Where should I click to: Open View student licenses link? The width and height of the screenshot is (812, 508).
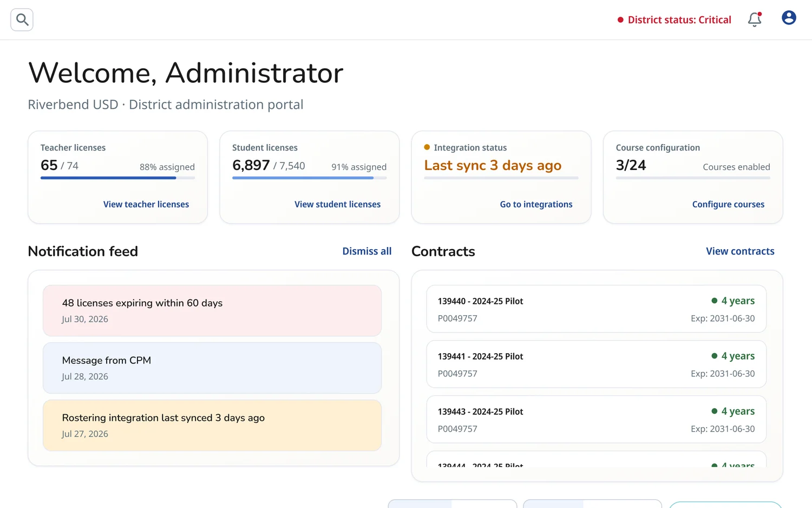[x=337, y=204]
